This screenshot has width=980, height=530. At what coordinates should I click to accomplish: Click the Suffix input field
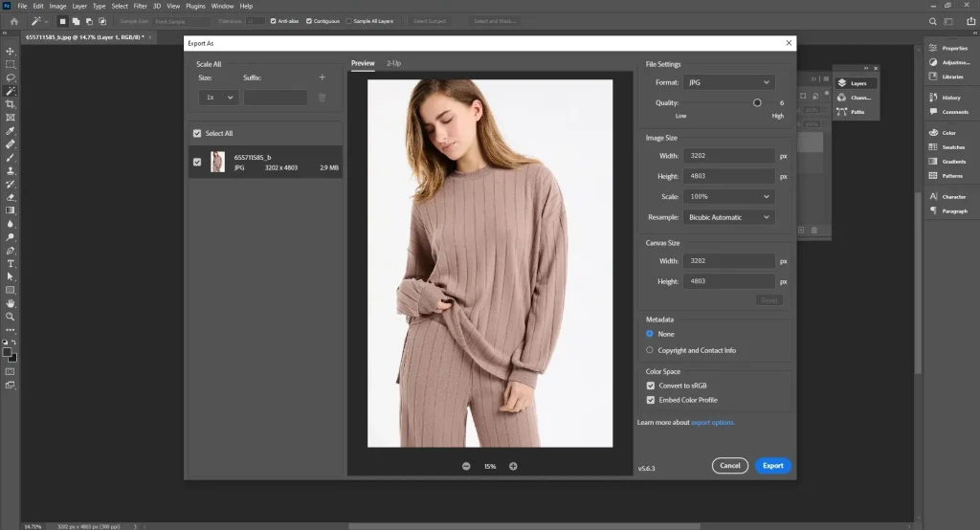click(x=275, y=98)
